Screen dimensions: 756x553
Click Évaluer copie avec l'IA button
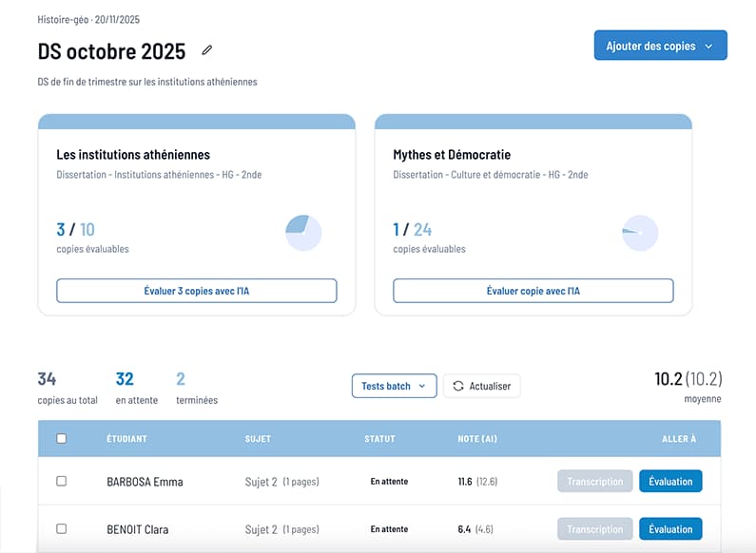pos(533,291)
